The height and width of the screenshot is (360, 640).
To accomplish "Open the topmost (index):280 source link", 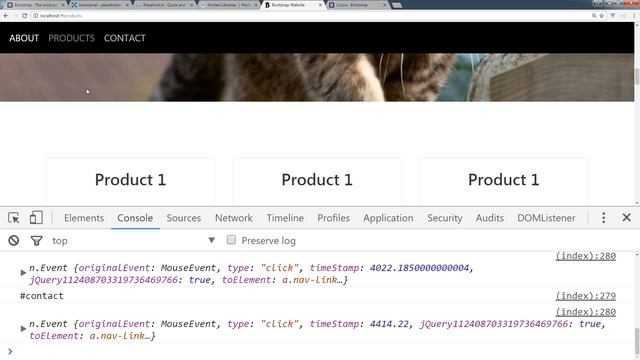I will 585,256.
